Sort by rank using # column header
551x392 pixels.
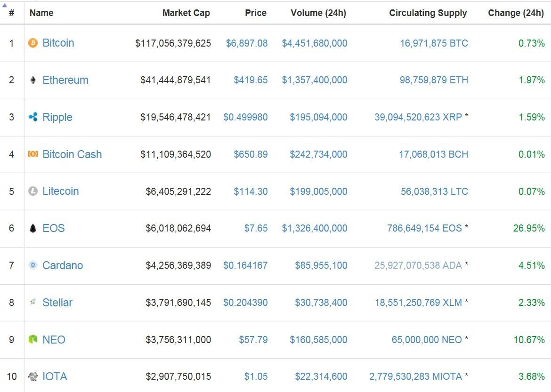(x=11, y=13)
